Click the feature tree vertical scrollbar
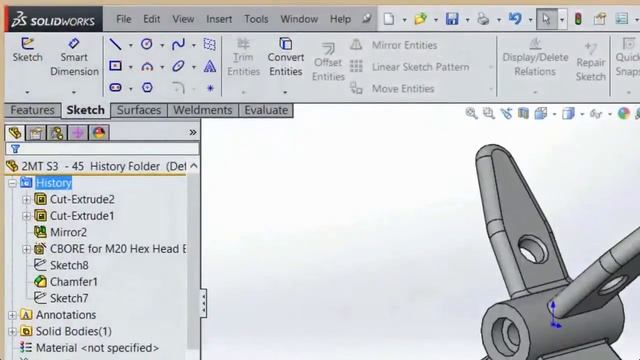The width and height of the screenshot is (640, 360). coord(193,261)
